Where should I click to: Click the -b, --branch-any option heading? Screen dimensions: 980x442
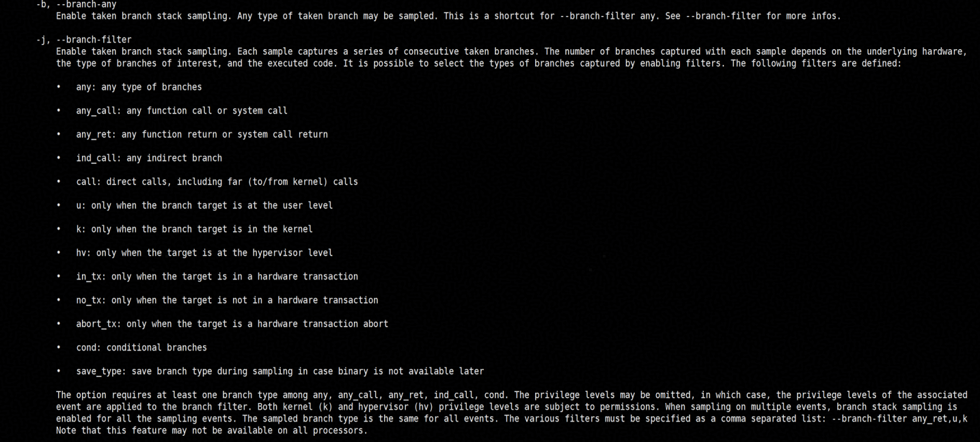pyautogui.click(x=76, y=5)
